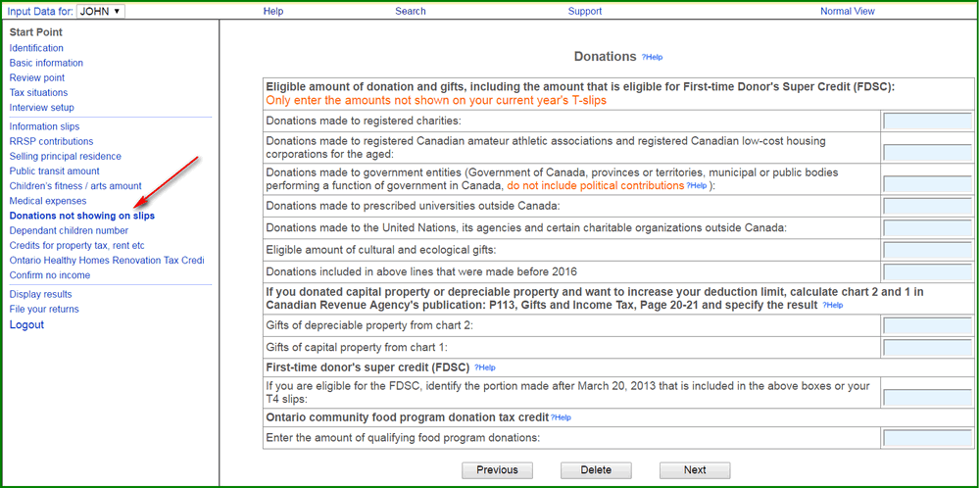Open ?Help after political contributions note
Screen dimensions: 980x488
697,186
